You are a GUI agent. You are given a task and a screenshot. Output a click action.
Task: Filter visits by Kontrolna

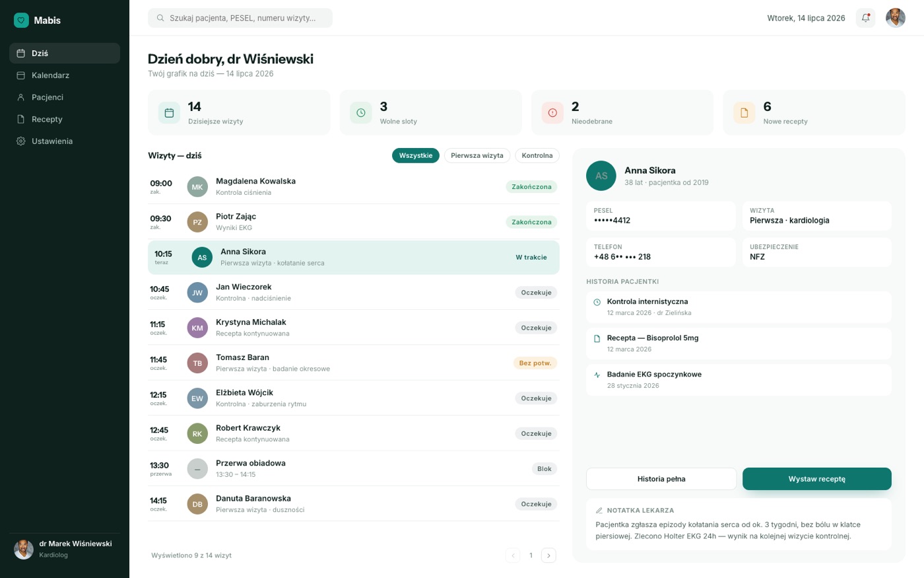coord(537,156)
